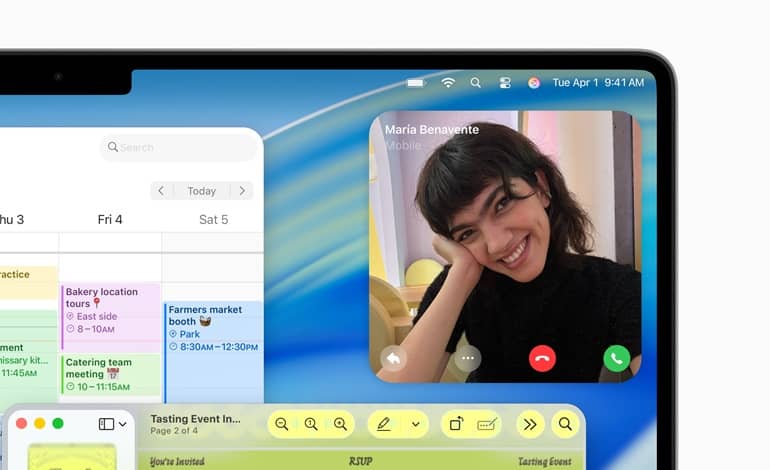Click the RSVP heading in the document
Viewport: 770px width, 470px height.
click(x=360, y=461)
